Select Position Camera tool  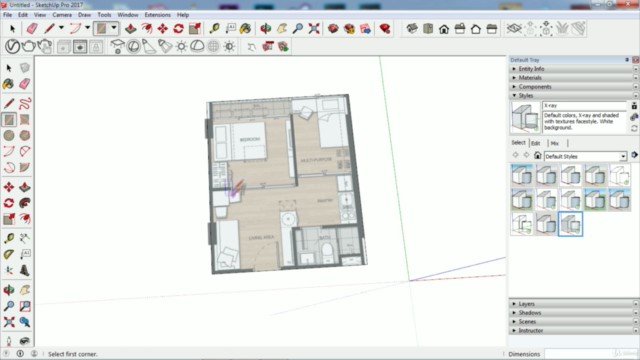[x=9, y=341]
